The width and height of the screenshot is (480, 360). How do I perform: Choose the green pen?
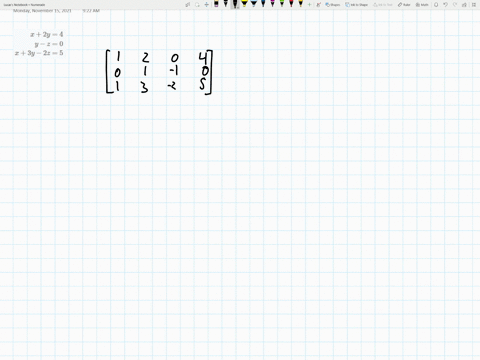[x=282, y=4]
